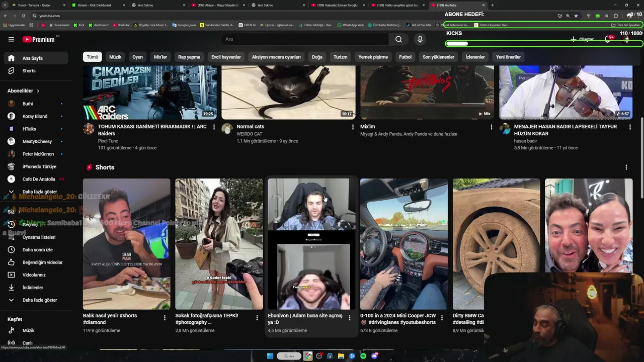Open the Shorts shelf three-dot menu
Viewport: 644px width, 362px height.
[x=626, y=167]
